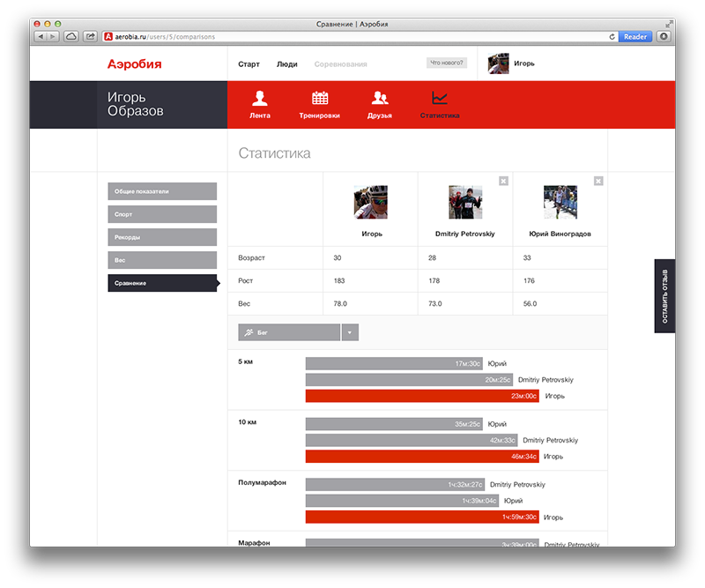The height and width of the screenshot is (588, 705).
Task: Click the red Полумарафон bar 1ч:59м:30с
Action: pyautogui.click(x=422, y=517)
